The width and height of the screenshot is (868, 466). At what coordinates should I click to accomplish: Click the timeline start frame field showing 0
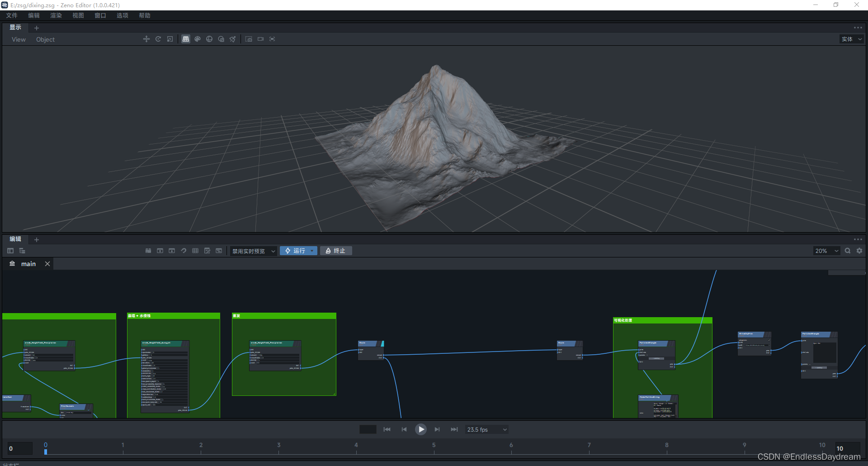pos(20,448)
